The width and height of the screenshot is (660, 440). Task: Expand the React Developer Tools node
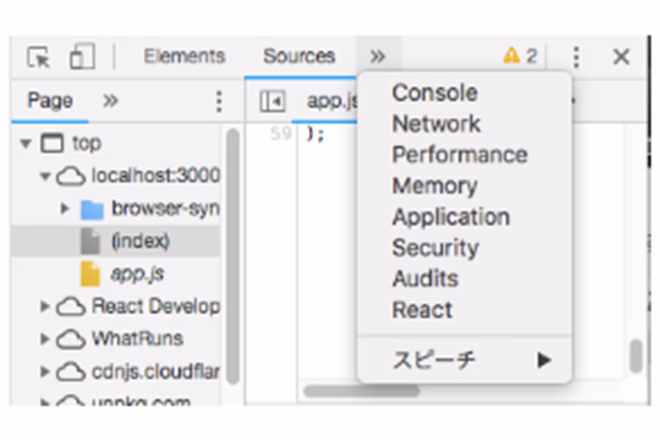coord(45,306)
